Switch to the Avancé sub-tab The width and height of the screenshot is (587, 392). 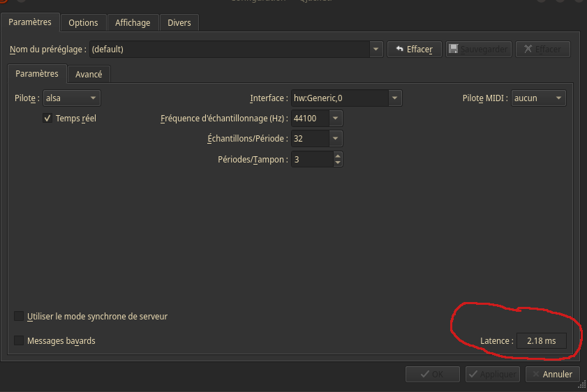(x=89, y=75)
